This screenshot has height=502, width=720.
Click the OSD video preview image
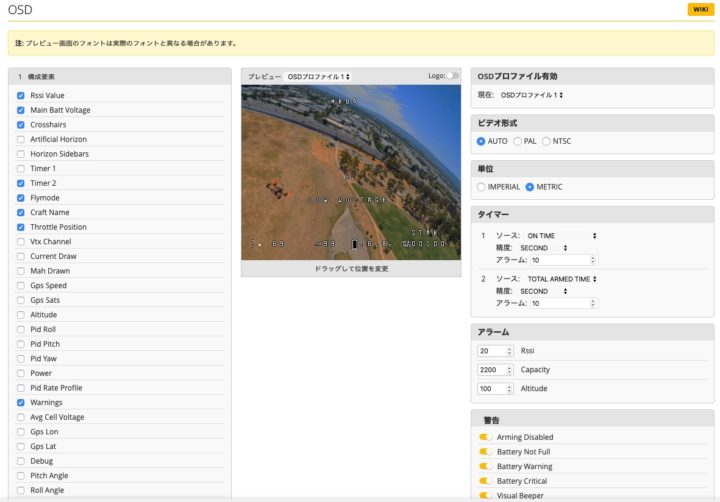click(351, 172)
